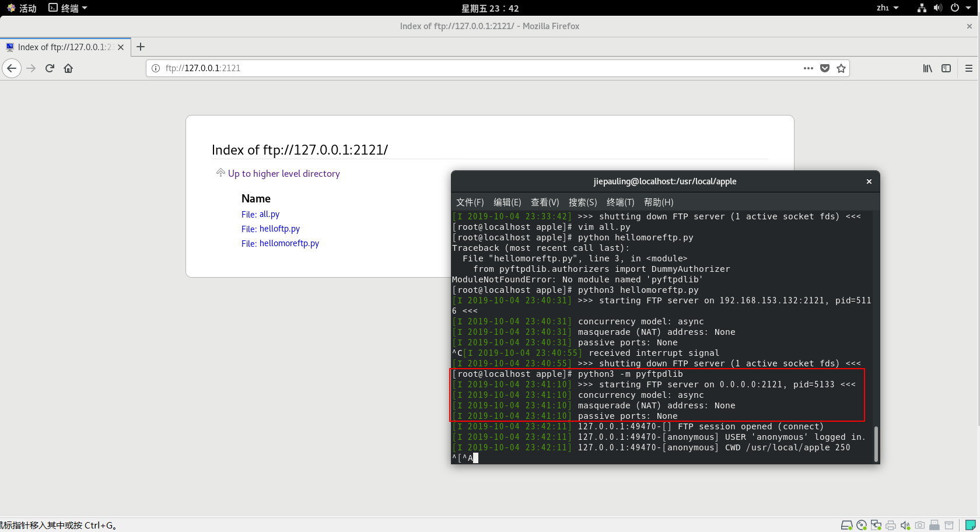Viewport: 980px width, 532px height.
Task: Click the VM network adapter status icon
Action: [876, 525]
